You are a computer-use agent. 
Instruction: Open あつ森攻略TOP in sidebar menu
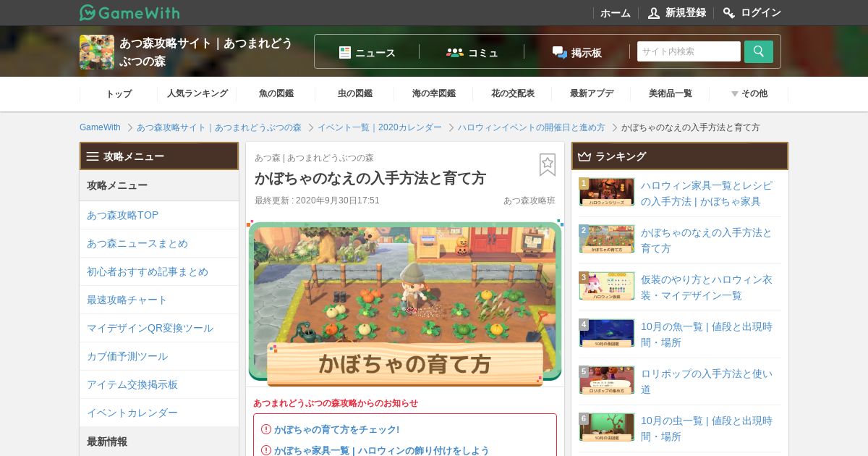pyautogui.click(x=158, y=215)
